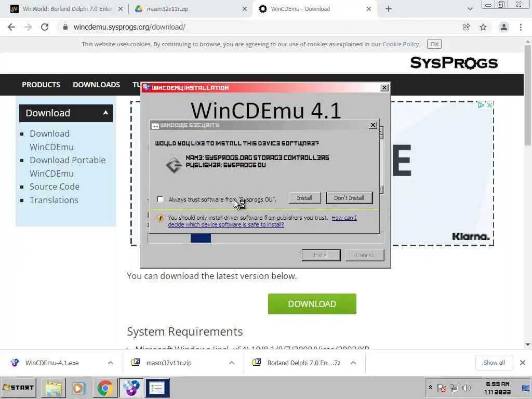Open a new browser tab

[389, 9]
